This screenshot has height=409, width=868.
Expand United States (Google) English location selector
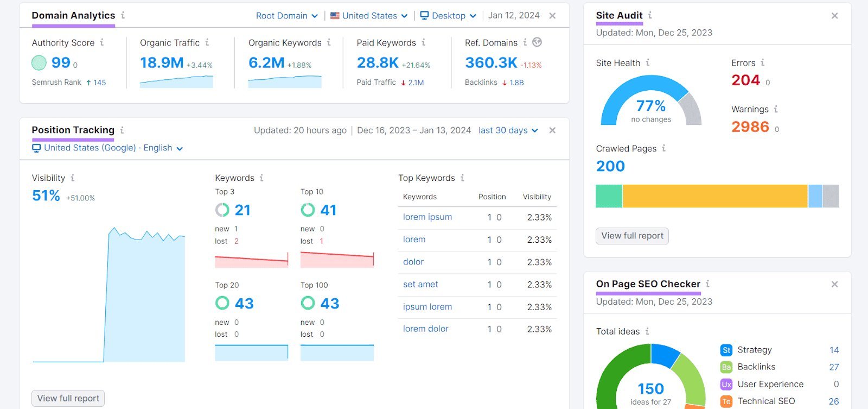pos(107,148)
